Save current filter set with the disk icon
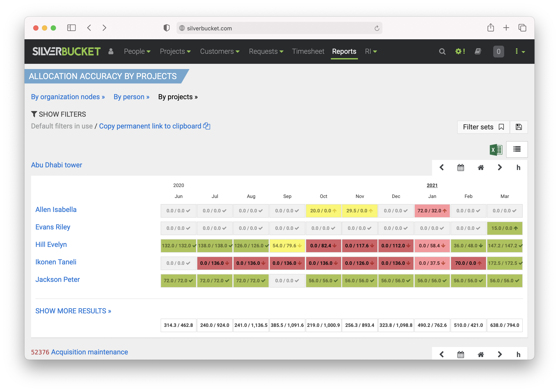559x392 pixels. point(519,127)
